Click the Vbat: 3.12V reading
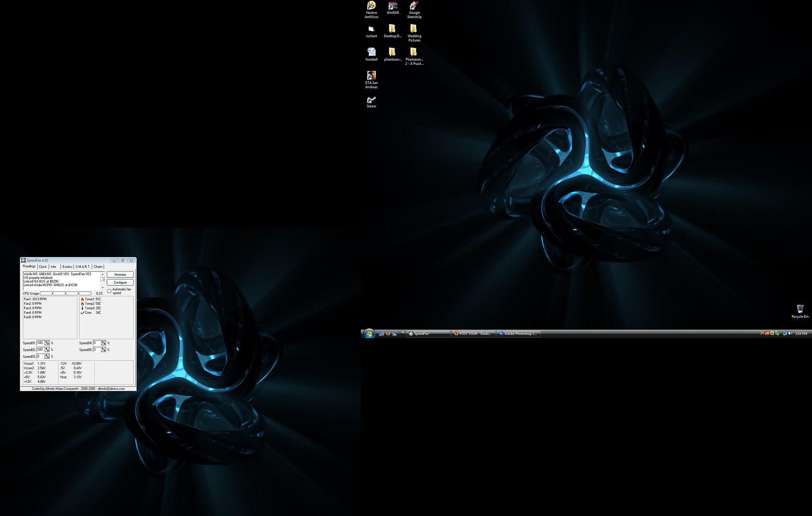Screen dimensions: 812x516 tap(71, 377)
